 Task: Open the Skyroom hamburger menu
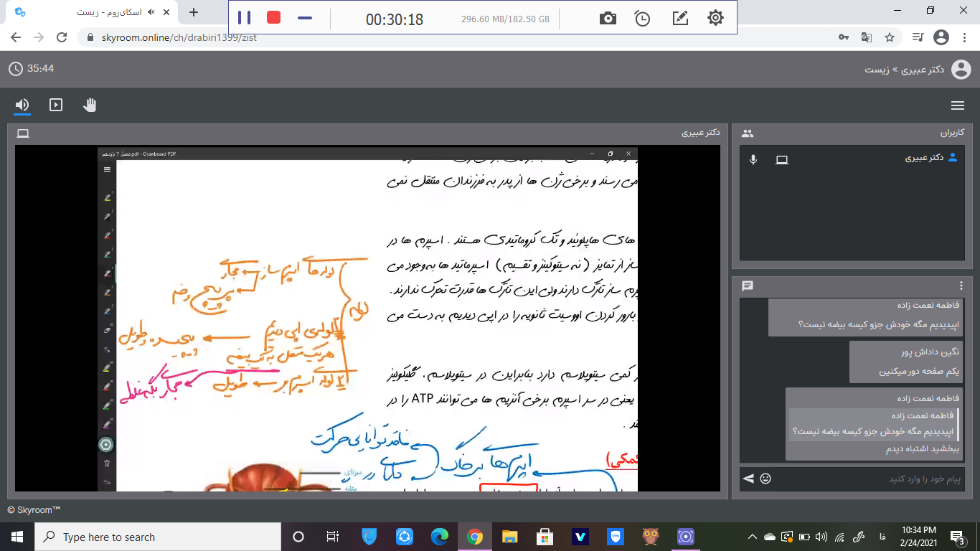click(957, 105)
